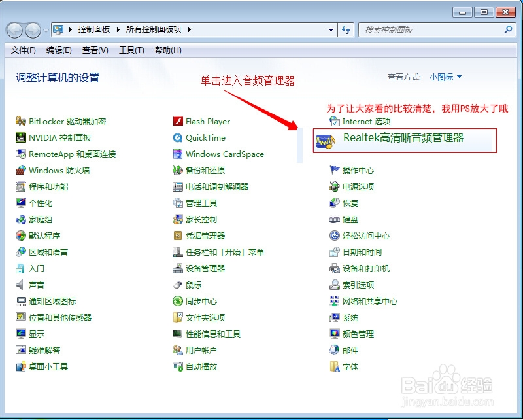
Task: Open 默认程序 icon
Action: (x=21, y=236)
